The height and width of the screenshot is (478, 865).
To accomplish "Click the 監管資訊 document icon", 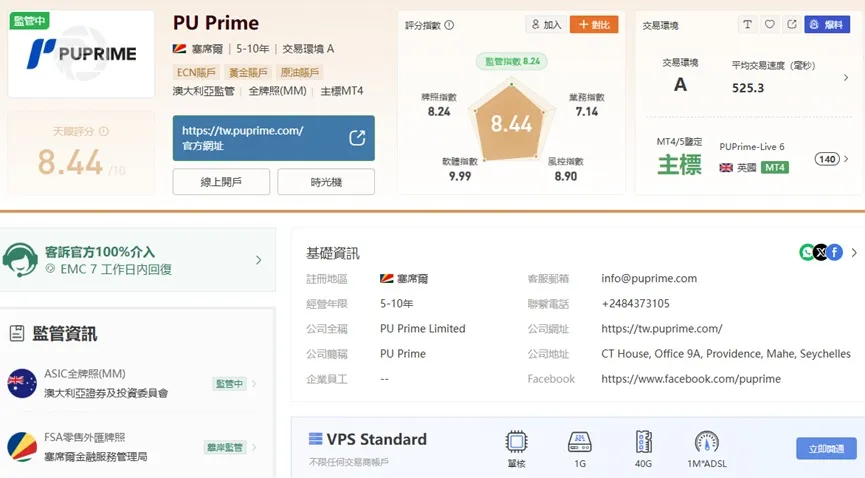I will pos(17,333).
